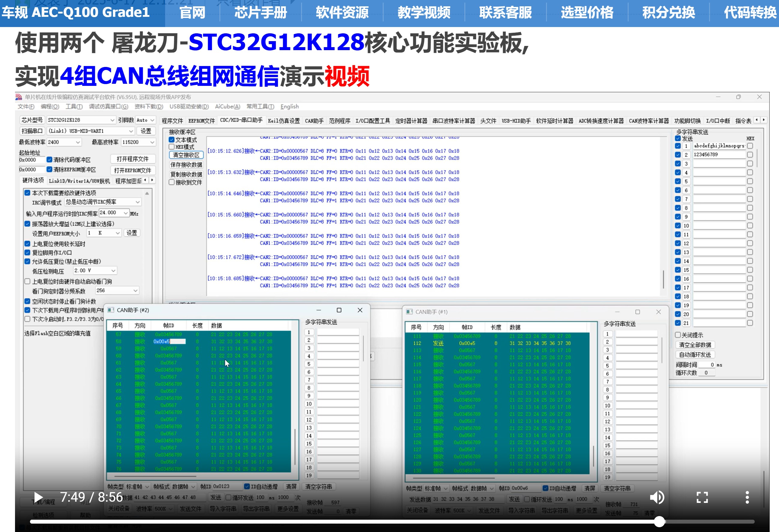Image resolution: width=779 pixels, height=532 pixels.
Task: Expand the 芯片型号 STC32G12K128 dropdown
Action: coord(112,120)
